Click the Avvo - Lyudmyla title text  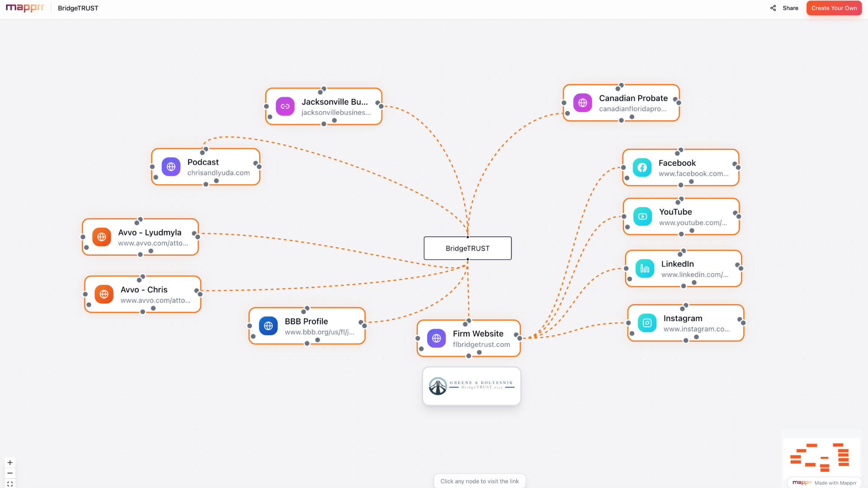[x=150, y=232]
